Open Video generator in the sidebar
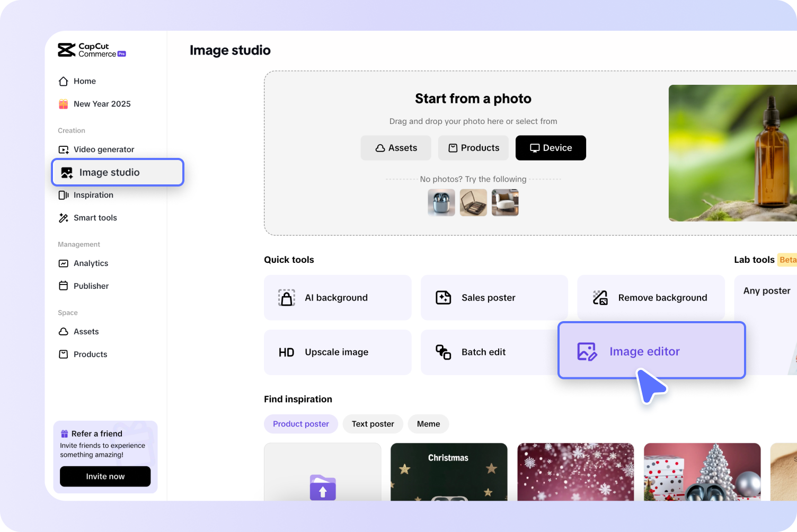The height and width of the screenshot is (532, 797). (x=103, y=149)
